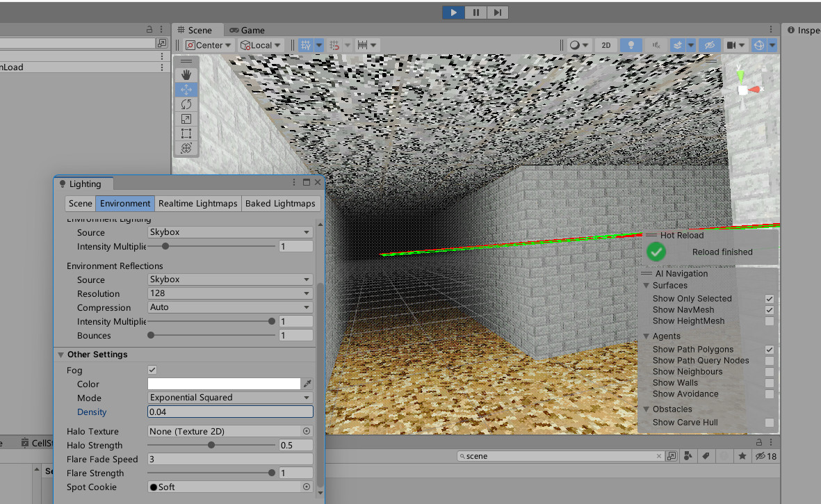This screenshot has height=504, width=821.
Task: Select the Move tool in the Scene toolbar
Action: click(x=186, y=89)
